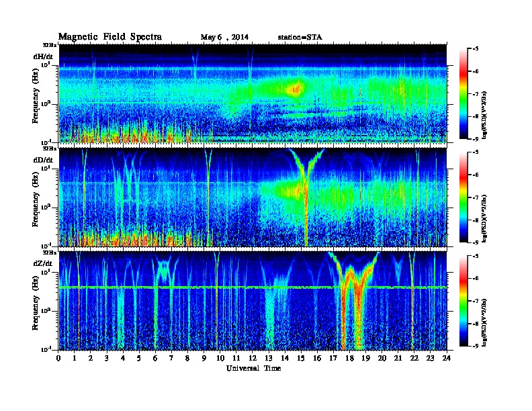Click hour "3" on the time axis
The height and width of the screenshot is (411, 532).
107,359
